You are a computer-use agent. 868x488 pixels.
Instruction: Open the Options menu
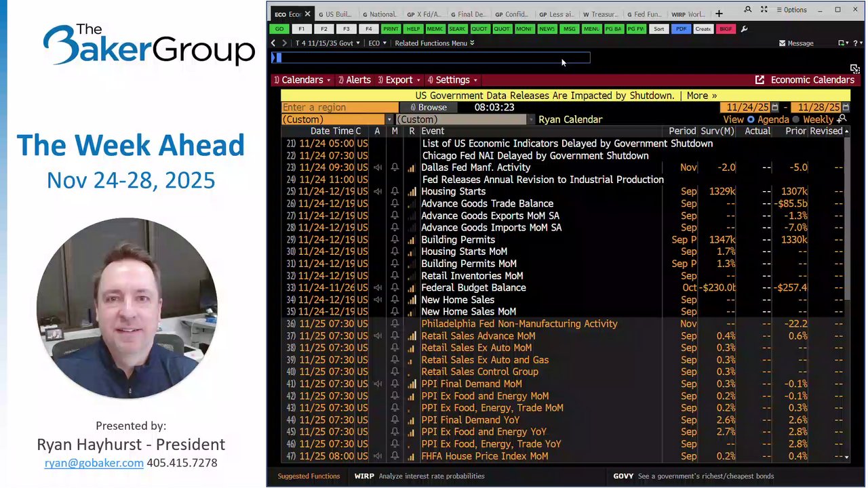791,10
